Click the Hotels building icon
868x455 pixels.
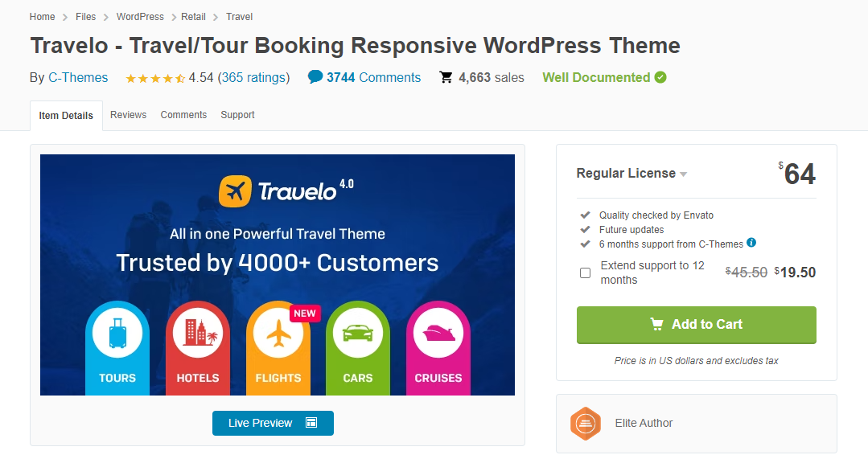198,333
